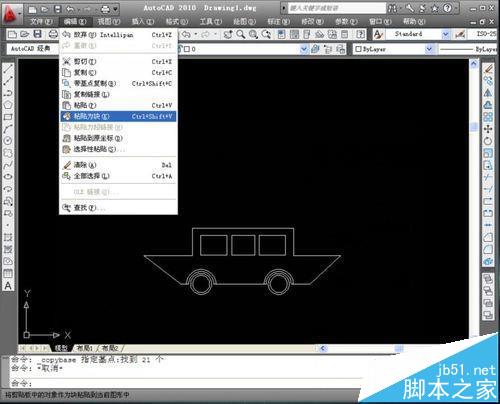Image resolution: width=500 pixels, height=404 pixels.
Task: Select the Array tool in the modify toolbar
Action: pyautogui.click(x=488, y=117)
